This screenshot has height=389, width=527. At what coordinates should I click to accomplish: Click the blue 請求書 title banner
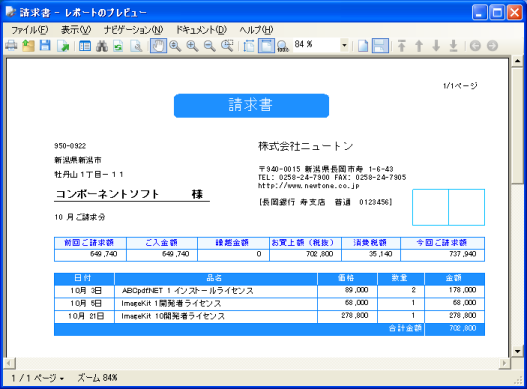pyautogui.click(x=251, y=106)
